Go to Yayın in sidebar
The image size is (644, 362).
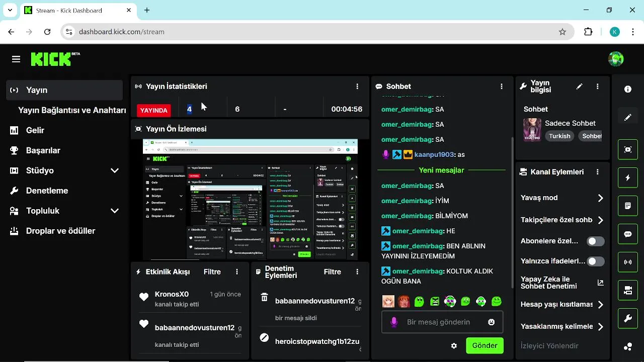65,90
